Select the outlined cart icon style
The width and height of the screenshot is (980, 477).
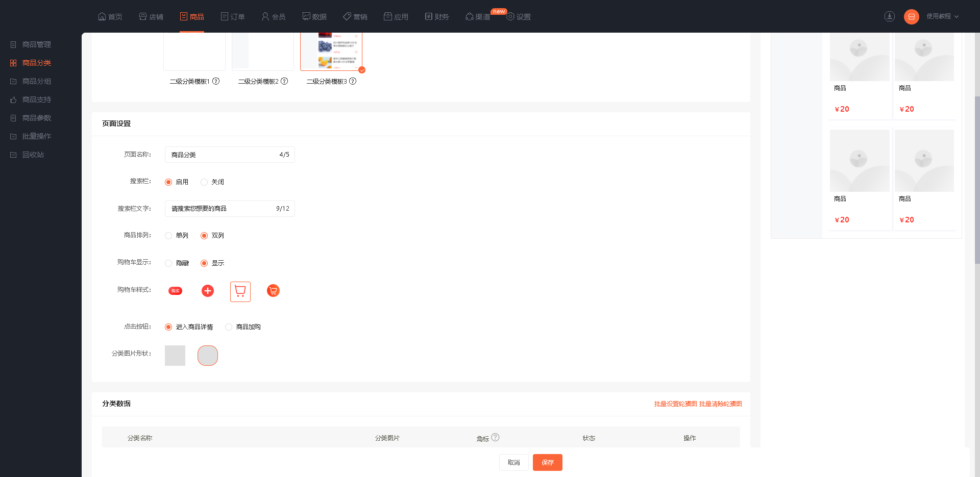point(240,292)
